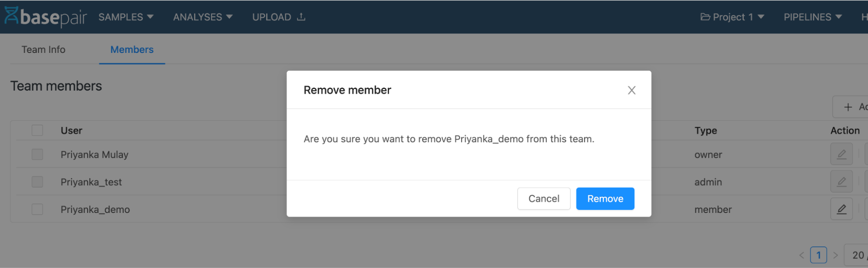Click the edit pencil for Priyanka_test
Screen dimensions: 868x268
click(841, 182)
